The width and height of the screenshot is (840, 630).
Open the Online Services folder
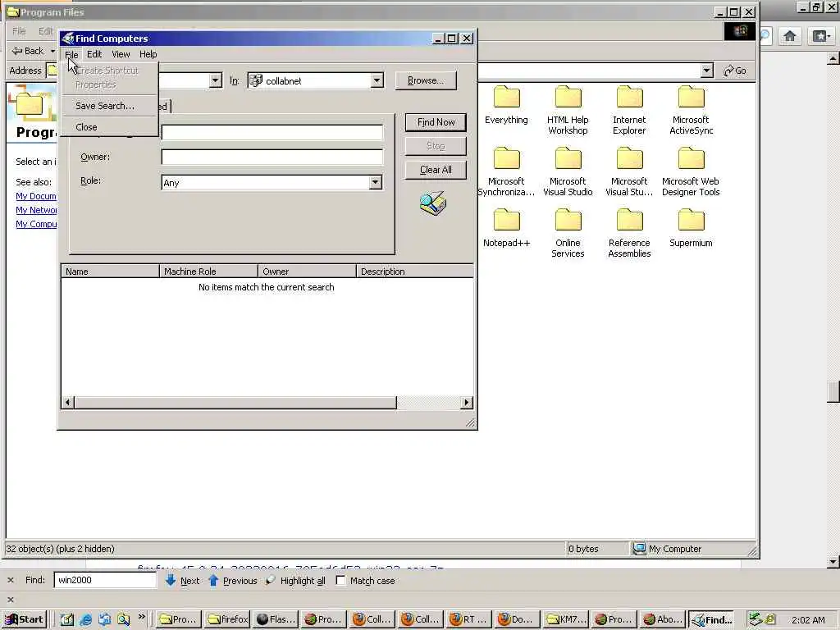(x=568, y=234)
